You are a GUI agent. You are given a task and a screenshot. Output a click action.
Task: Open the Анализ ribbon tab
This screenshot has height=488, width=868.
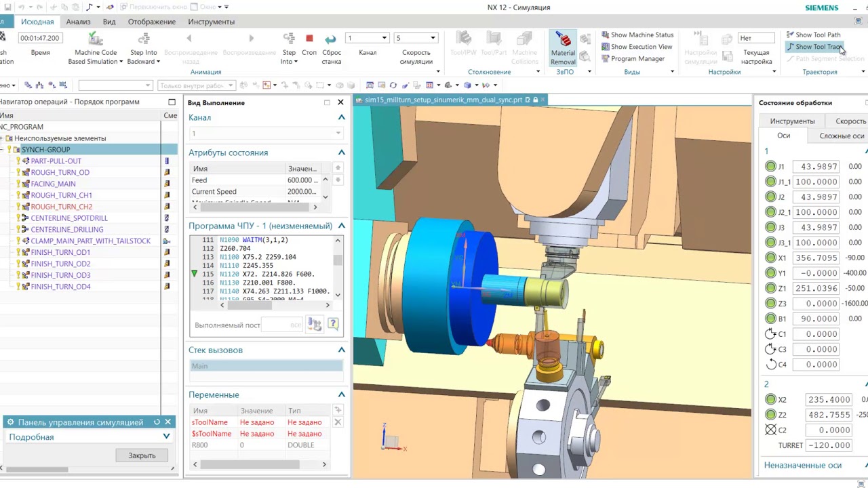point(79,22)
